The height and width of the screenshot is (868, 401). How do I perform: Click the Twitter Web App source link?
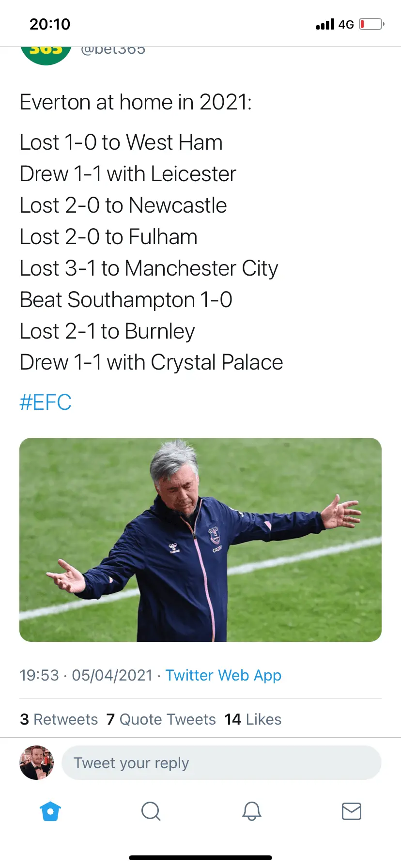tap(223, 675)
